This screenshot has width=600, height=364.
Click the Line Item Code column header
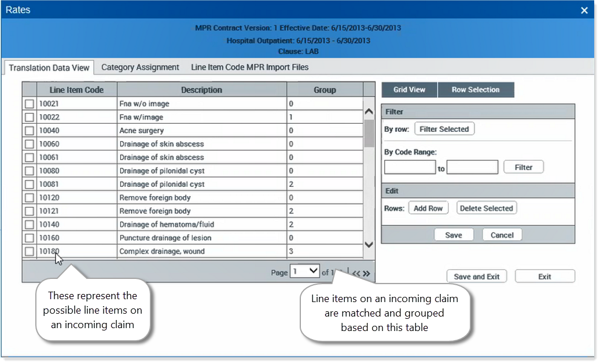[76, 90]
